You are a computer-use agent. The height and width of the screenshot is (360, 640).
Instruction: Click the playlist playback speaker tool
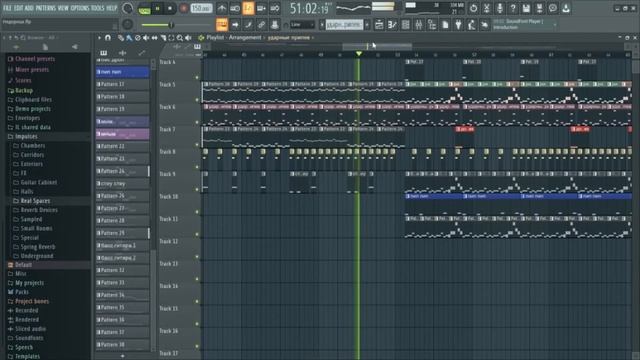[188, 38]
